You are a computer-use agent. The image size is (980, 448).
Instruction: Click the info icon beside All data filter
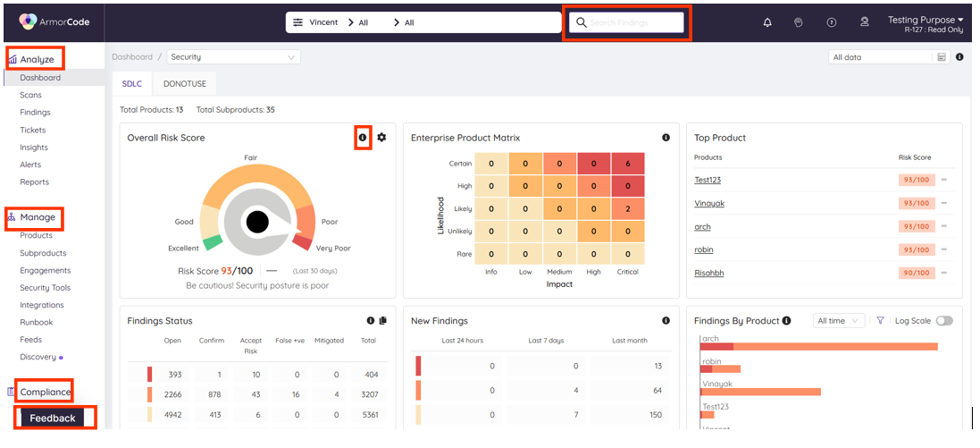tap(959, 57)
